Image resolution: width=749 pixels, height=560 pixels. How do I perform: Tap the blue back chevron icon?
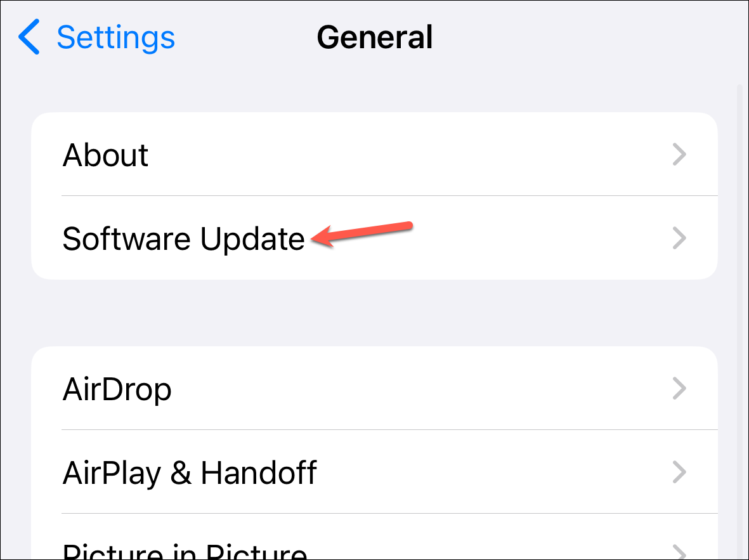[x=29, y=37]
